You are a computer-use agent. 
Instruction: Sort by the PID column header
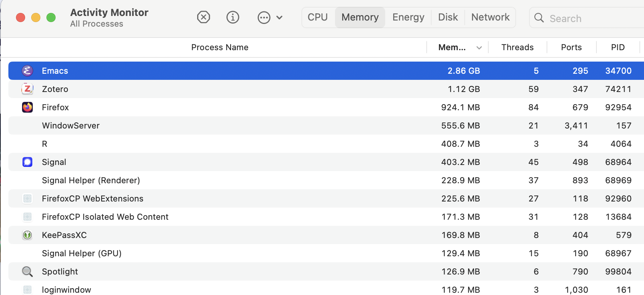[618, 47]
